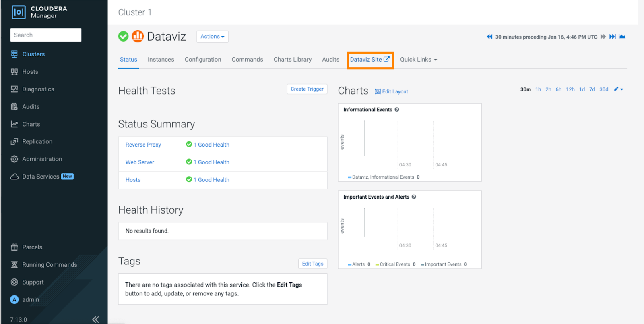Click Important Events and Alerts help icon
Screen dimensions: 644x324
click(414, 197)
